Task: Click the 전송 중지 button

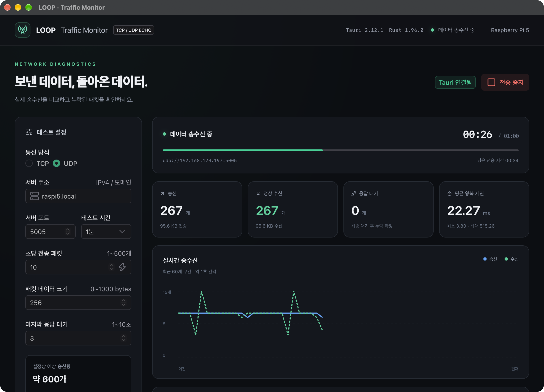Action: click(505, 82)
